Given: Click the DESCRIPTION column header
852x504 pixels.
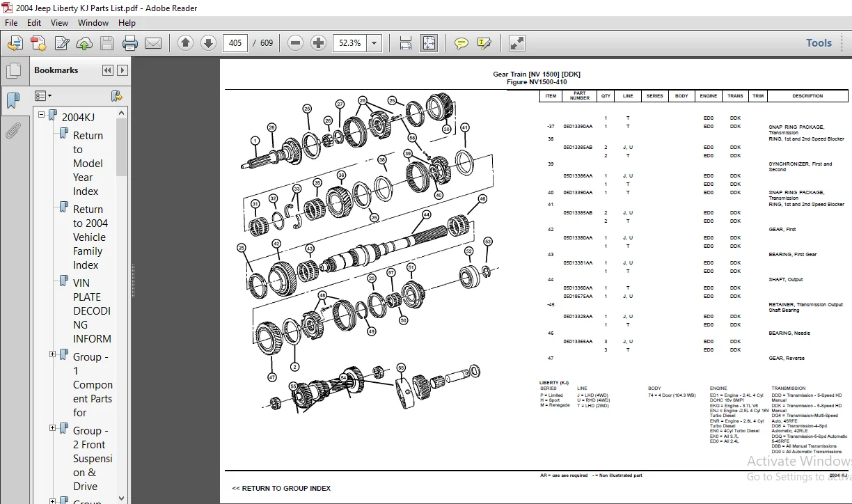Looking at the screenshot, I should click(807, 96).
